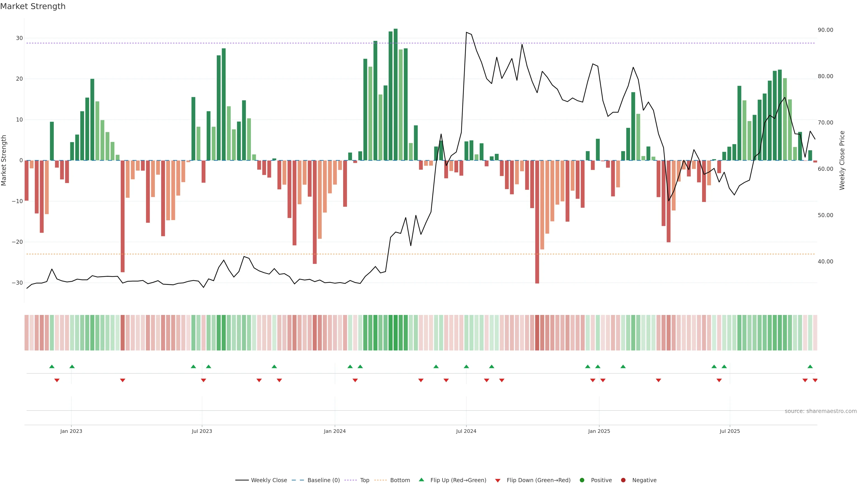Screen dimensions: 868x488
Task: Click green triangle icon beside Flip Up legend
Action: [x=421, y=480]
